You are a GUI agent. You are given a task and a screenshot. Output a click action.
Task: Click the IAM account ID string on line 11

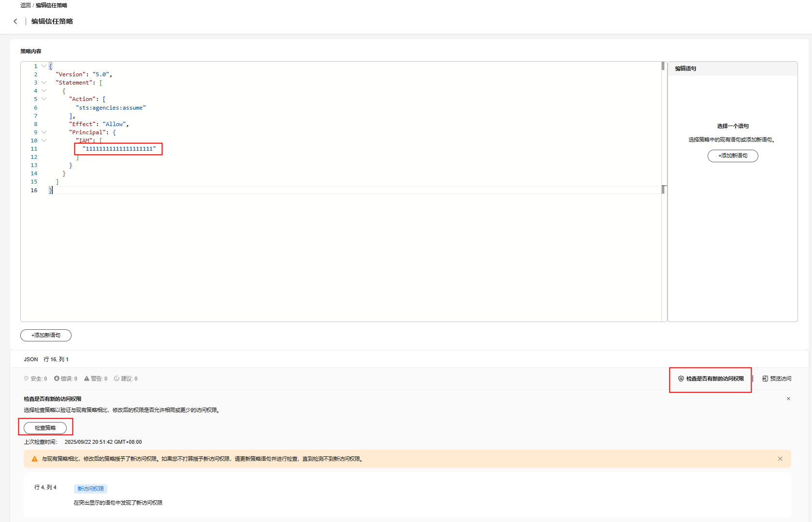pyautogui.click(x=119, y=149)
